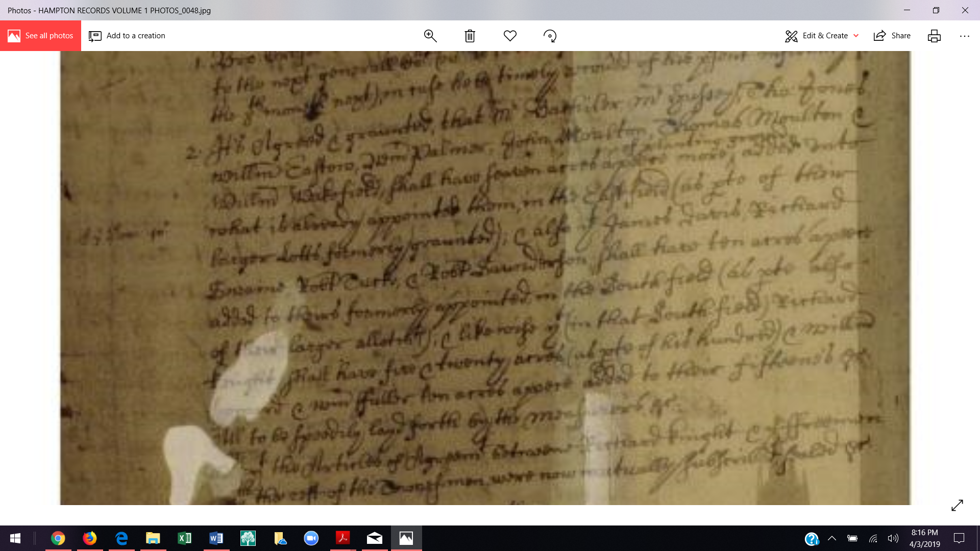Open Action Center notifications
This screenshot has width=980, height=551.
pyautogui.click(x=959, y=538)
